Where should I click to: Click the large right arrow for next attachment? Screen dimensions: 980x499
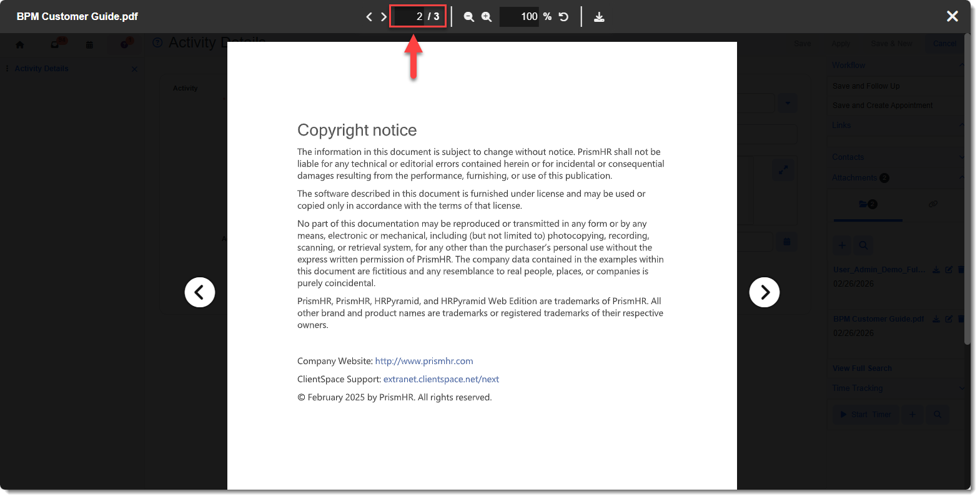click(764, 292)
